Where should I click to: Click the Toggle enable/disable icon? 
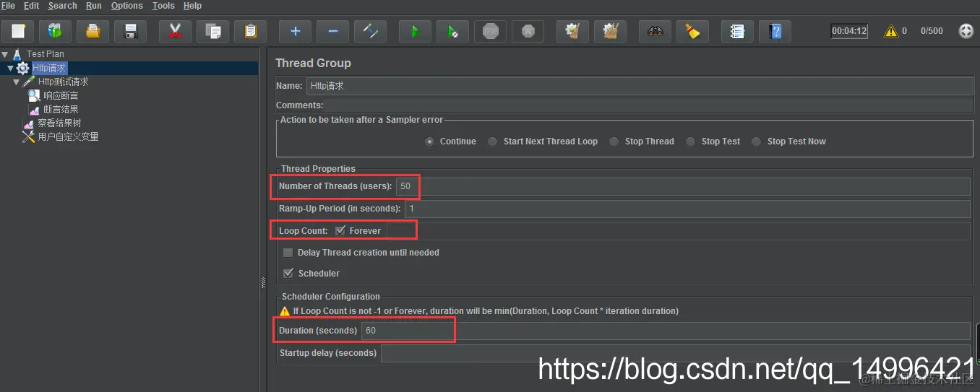(x=370, y=31)
